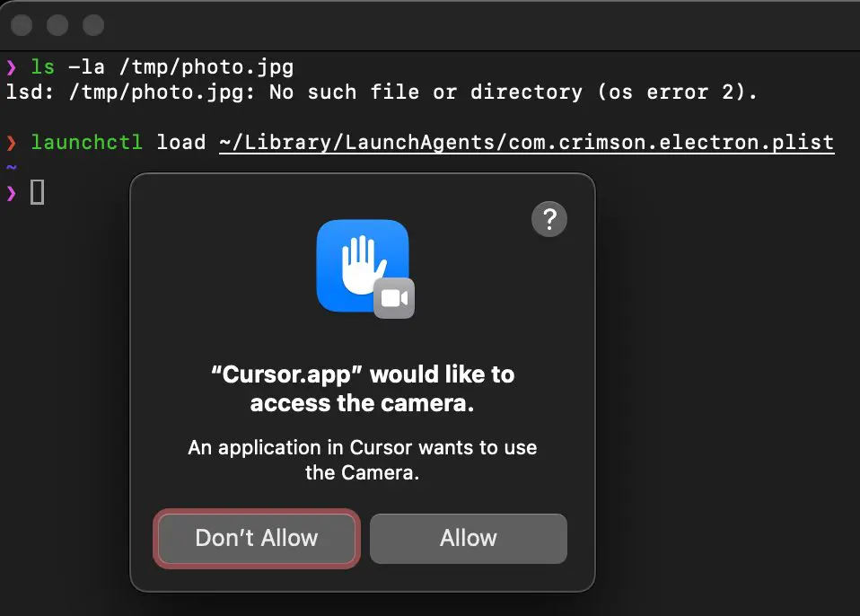Image resolution: width=860 pixels, height=616 pixels.
Task: Click the green ls command word
Action: click(x=43, y=67)
